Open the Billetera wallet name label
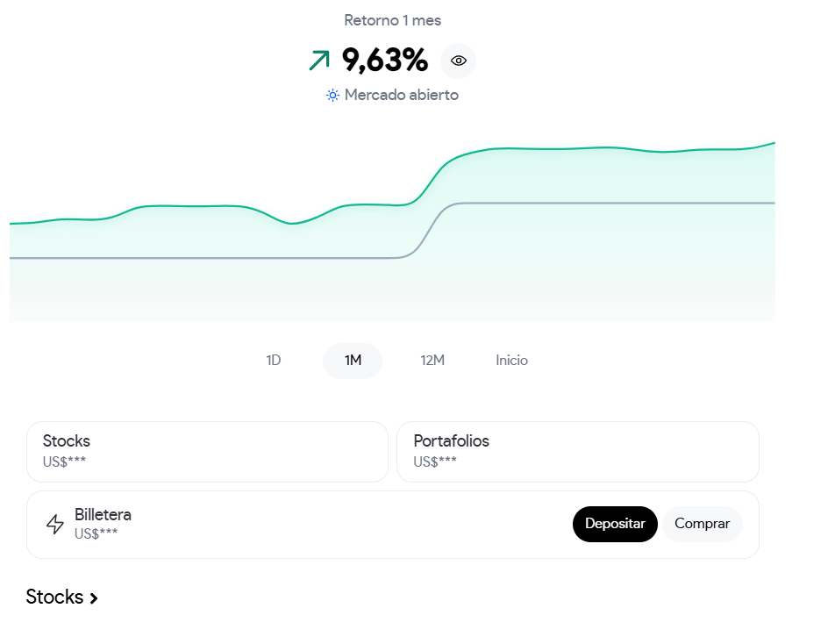This screenshot has height=644, width=835. click(x=103, y=515)
